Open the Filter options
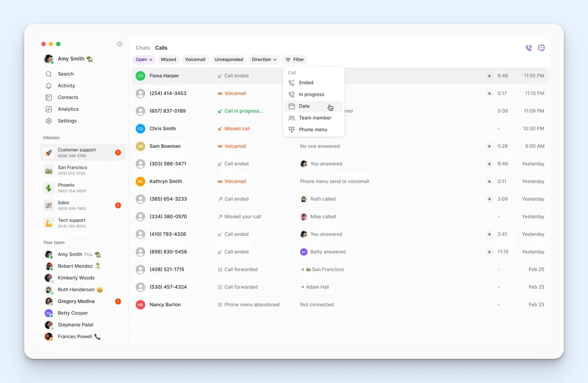This screenshot has width=588, height=383. (x=294, y=59)
